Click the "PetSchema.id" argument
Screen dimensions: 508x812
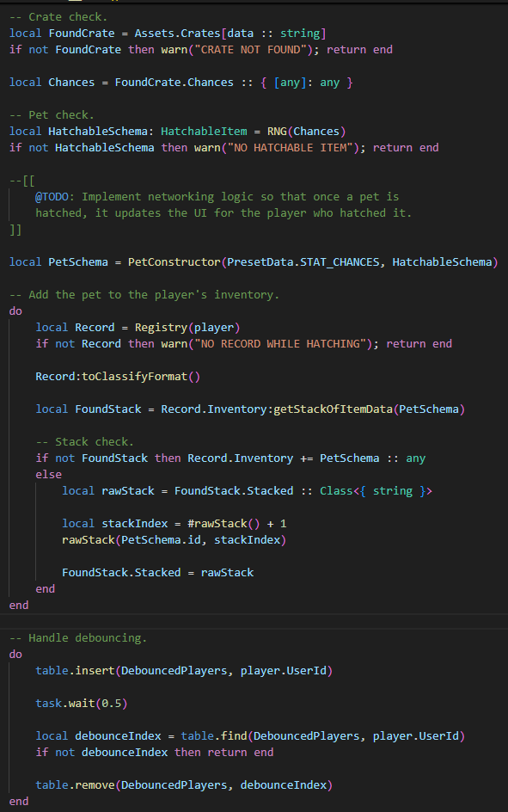pyautogui.click(x=161, y=540)
